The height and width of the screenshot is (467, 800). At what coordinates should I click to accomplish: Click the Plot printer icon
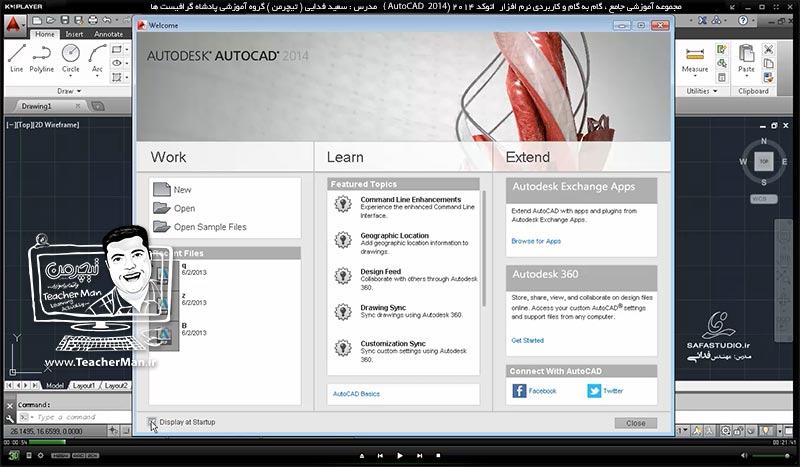pos(93,20)
